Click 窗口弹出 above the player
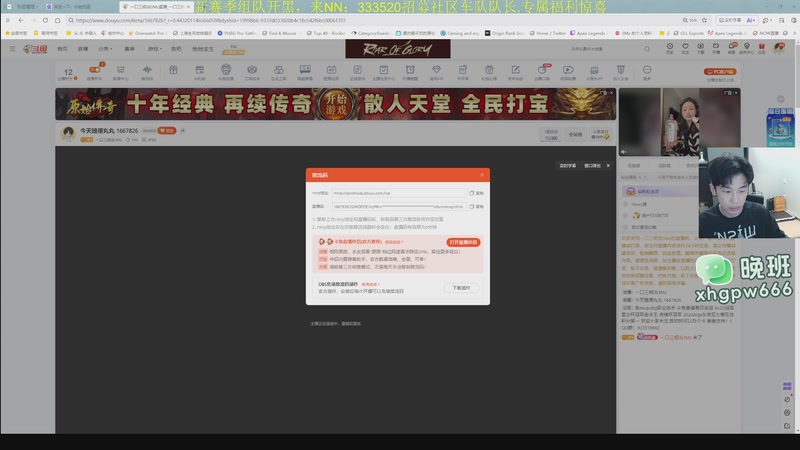This screenshot has width=800, height=450. pyautogui.click(x=592, y=166)
